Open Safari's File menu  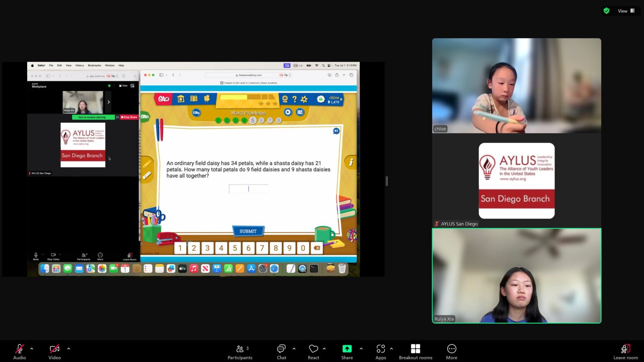point(51,65)
